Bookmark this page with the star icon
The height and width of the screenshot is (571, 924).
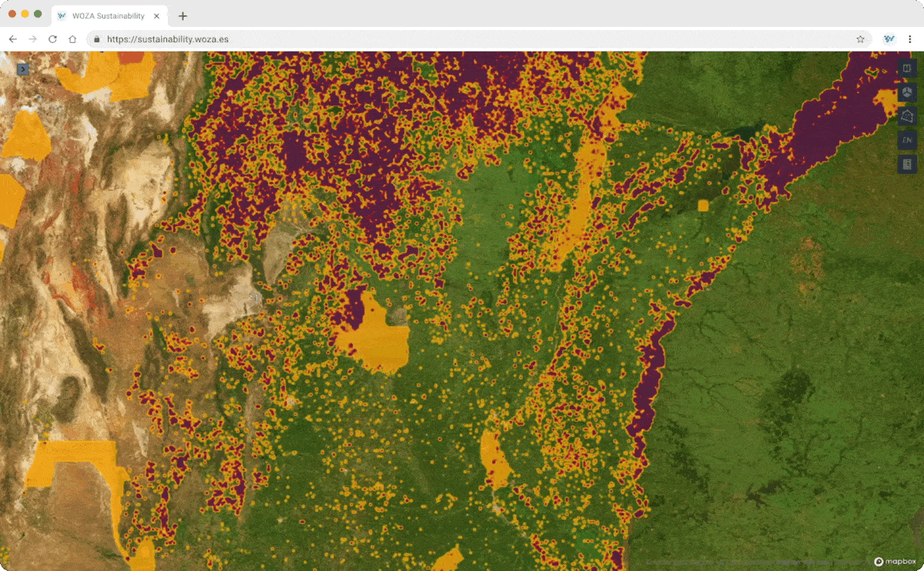[x=860, y=39]
